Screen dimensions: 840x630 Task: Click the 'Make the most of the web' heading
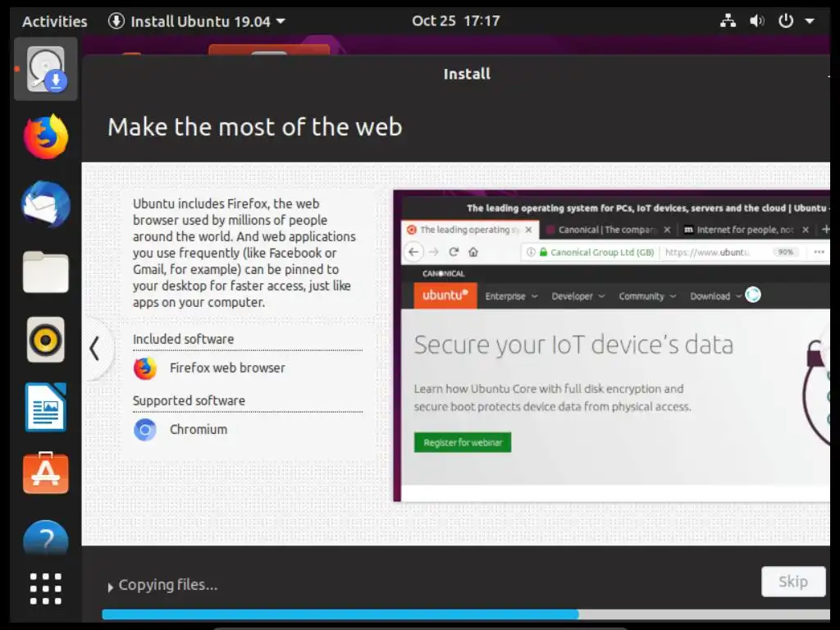coord(254,127)
